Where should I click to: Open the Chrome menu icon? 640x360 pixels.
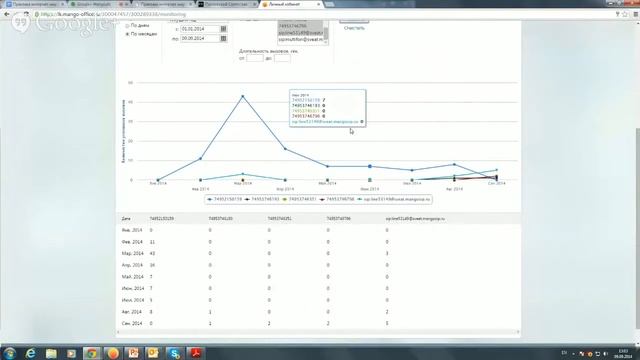pos(635,14)
